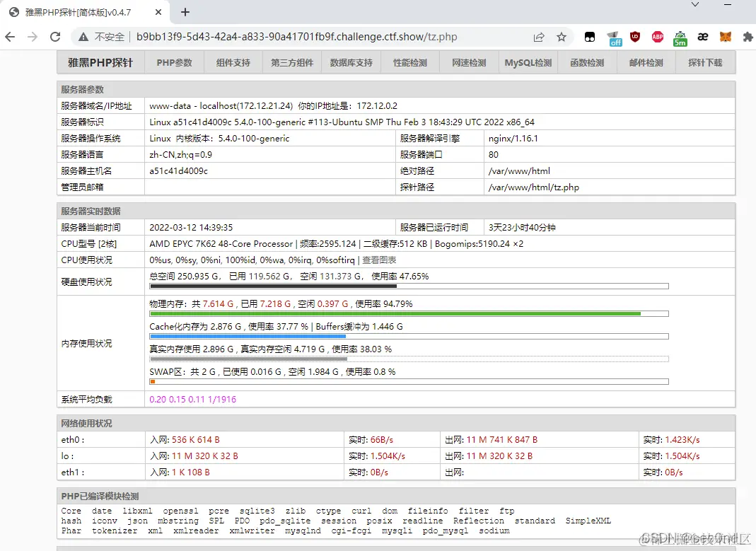Click the eth1 inbound value '1 K 108 B'
The height and width of the screenshot is (551, 756).
pos(190,472)
